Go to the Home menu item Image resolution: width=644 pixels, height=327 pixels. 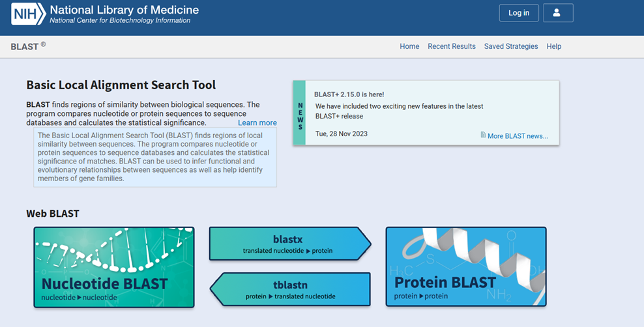click(x=409, y=46)
